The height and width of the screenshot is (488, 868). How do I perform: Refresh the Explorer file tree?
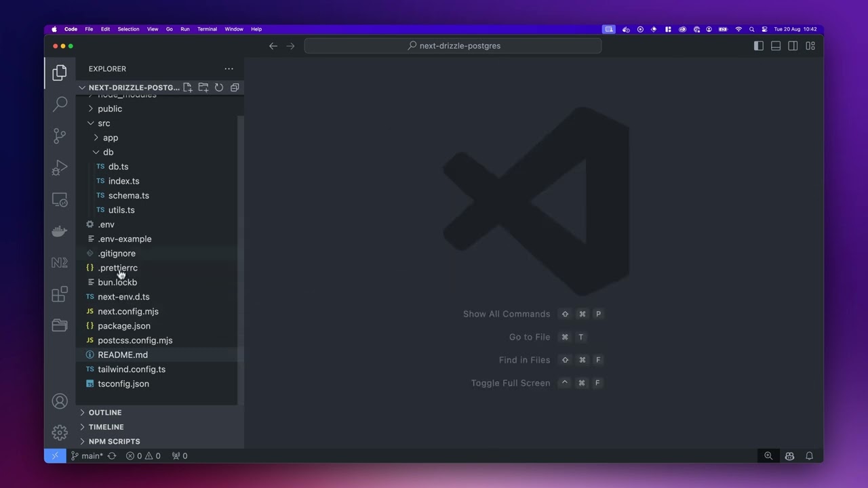(219, 87)
